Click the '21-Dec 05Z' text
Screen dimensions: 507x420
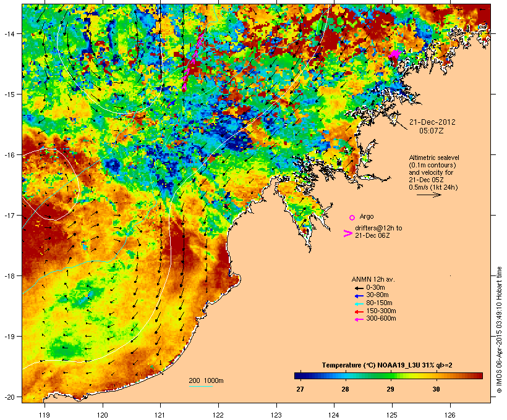(x=426, y=180)
